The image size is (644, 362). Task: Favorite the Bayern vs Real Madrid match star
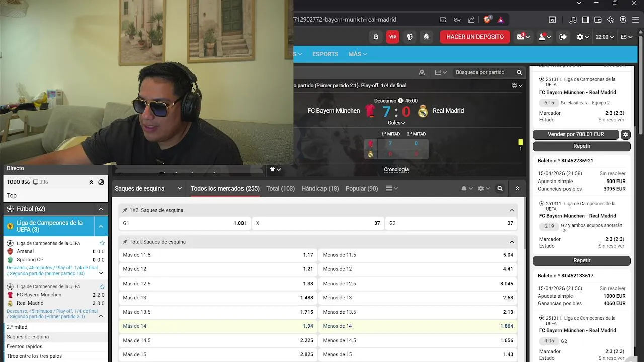point(102,286)
